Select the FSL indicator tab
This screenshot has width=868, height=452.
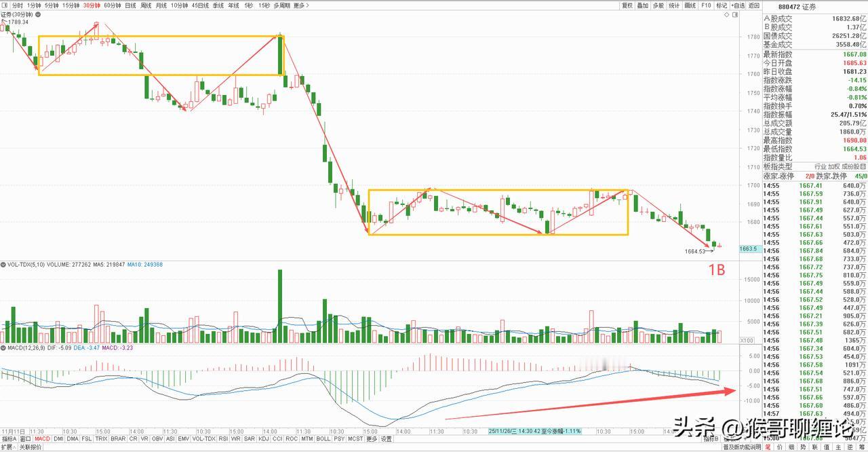[87, 440]
